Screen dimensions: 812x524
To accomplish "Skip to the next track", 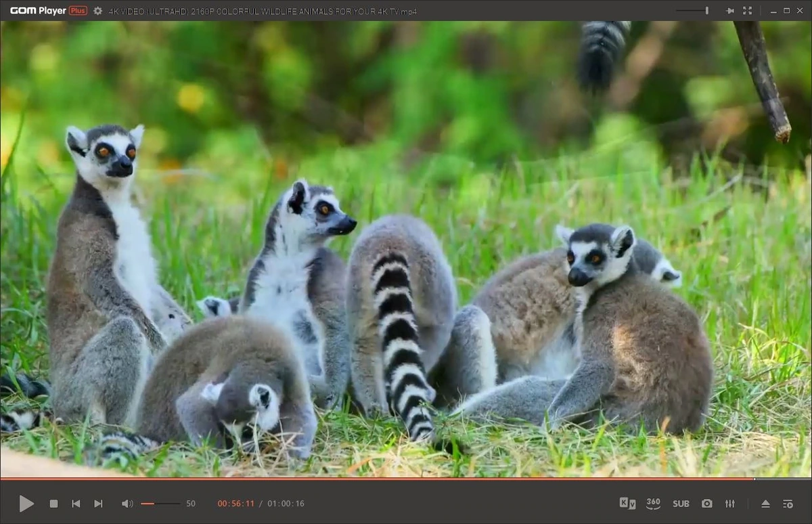I will [x=98, y=504].
